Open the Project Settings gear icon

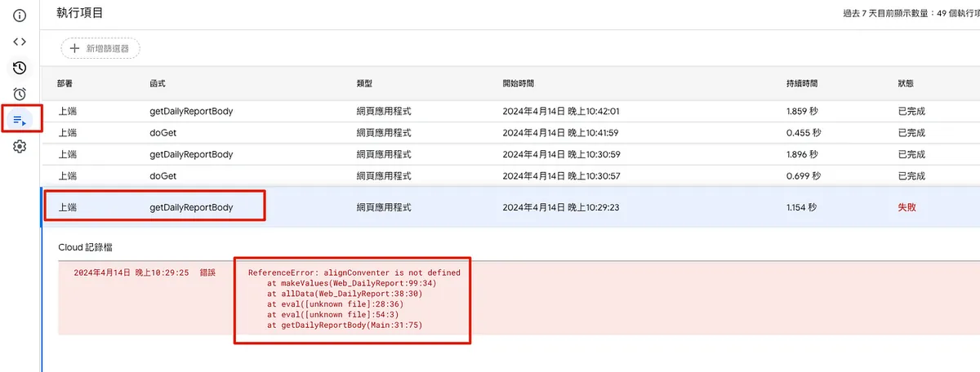tap(20, 147)
